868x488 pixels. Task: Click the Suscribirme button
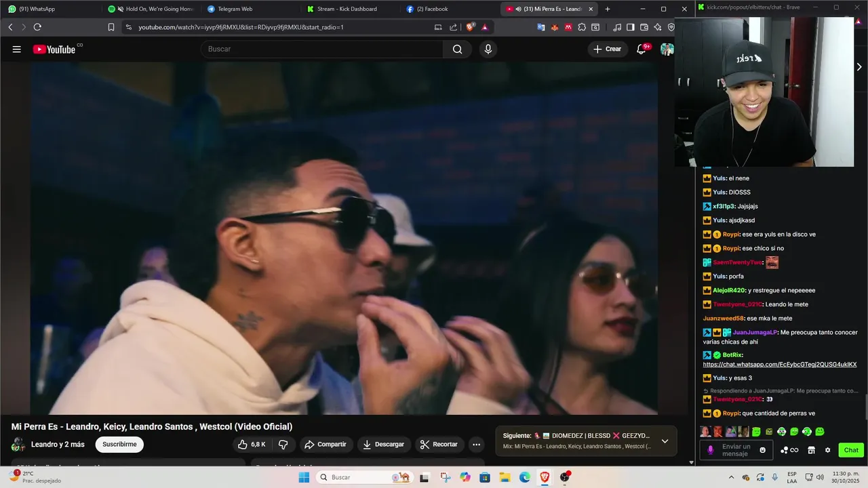tap(119, 445)
